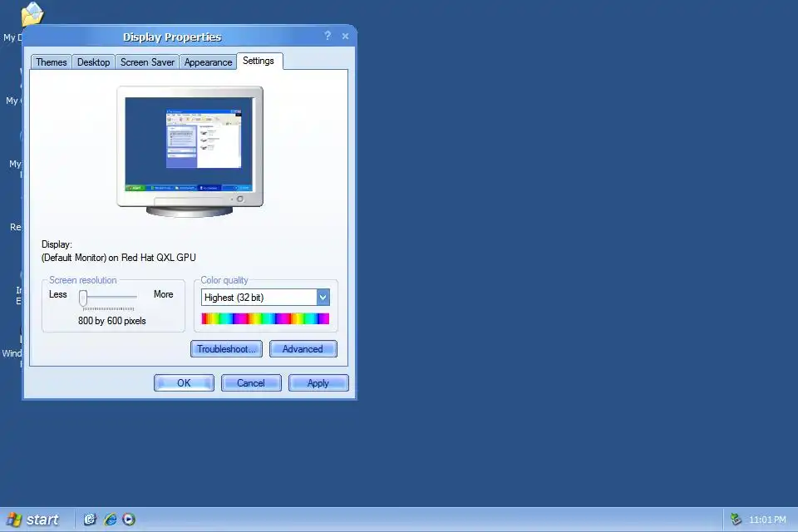Apply the display settings

click(x=318, y=383)
